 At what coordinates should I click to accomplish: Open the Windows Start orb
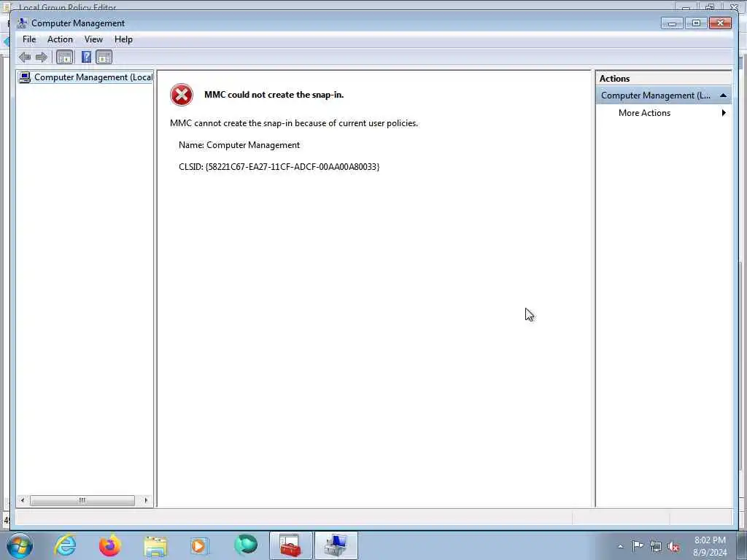coord(20,545)
